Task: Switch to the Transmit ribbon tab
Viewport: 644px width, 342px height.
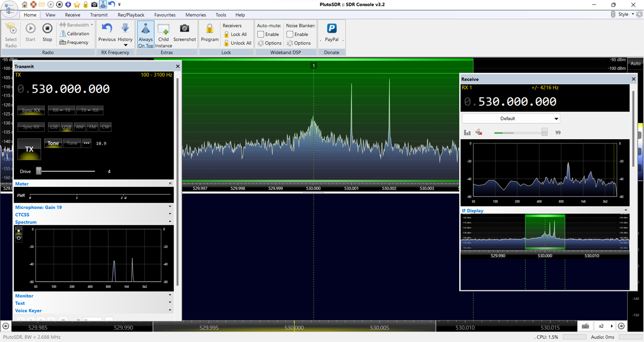Action: 99,15
